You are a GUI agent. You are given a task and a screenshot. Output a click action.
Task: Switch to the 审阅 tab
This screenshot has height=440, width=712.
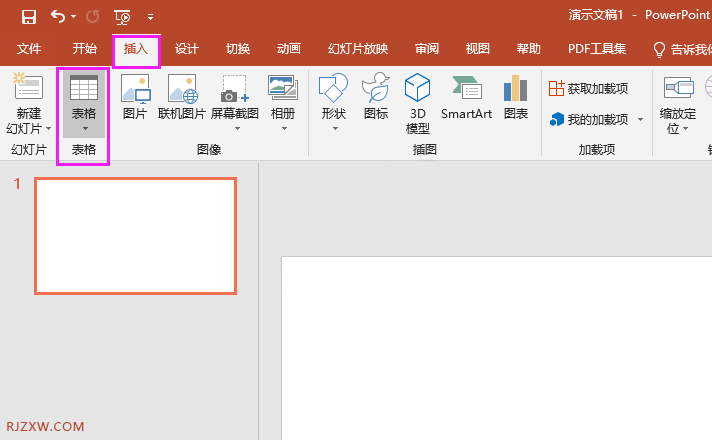point(427,49)
